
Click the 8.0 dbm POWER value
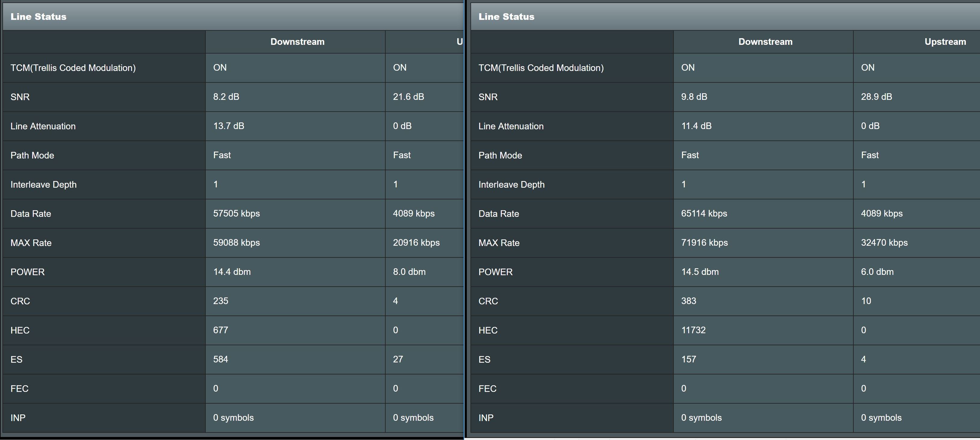[409, 272]
